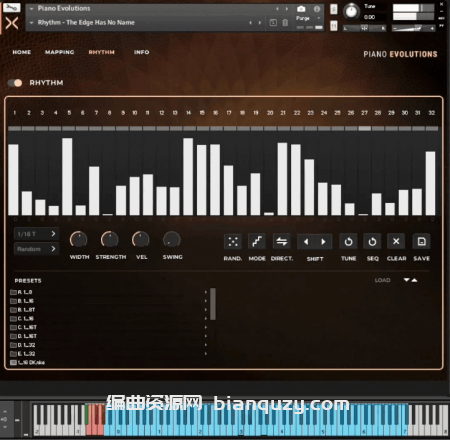Click the Vel knob

tap(141, 240)
